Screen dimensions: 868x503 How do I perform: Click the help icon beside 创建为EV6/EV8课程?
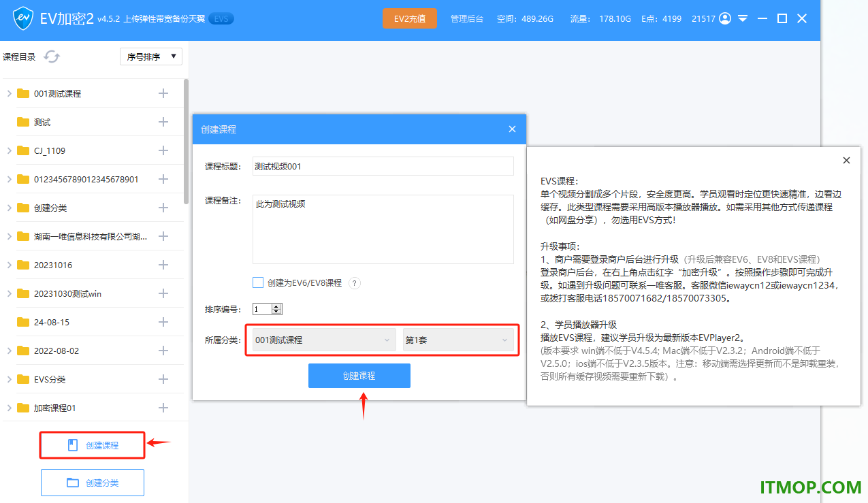(x=354, y=283)
